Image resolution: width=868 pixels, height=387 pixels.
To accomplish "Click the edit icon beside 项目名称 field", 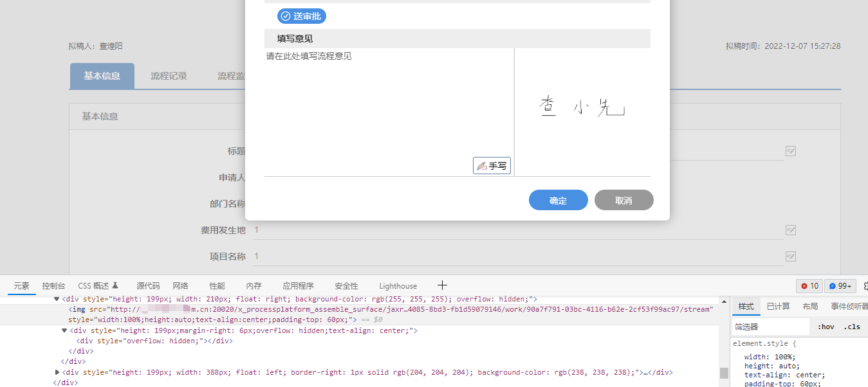I will [791, 256].
